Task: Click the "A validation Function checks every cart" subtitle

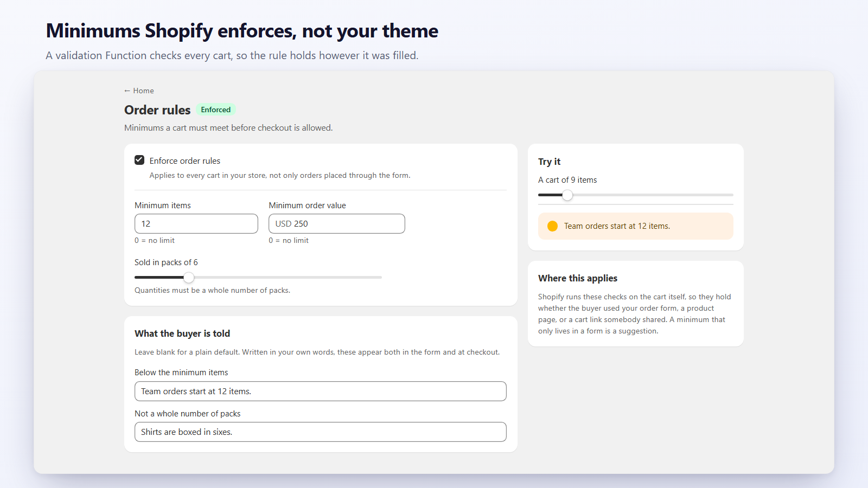Action: [x=232, y=55]
